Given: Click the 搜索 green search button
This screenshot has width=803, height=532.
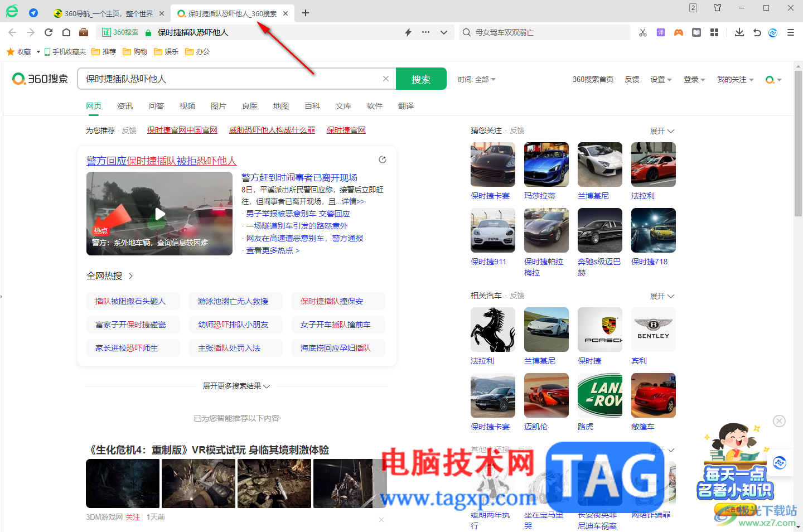Looking at the screenshot, I should pyautogui.click(x=421, y=79).
